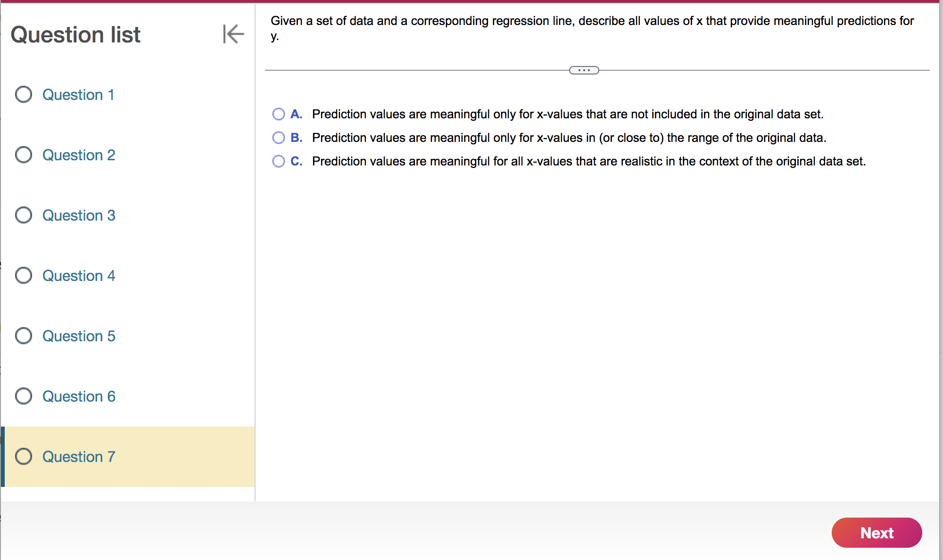This screenshot has height=560, width=943.
Task: Open Question 6 from the list
Action: [x=79, y=396]
